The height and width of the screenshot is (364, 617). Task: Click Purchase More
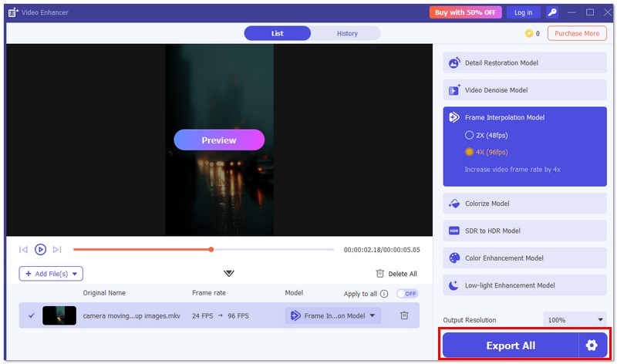(x=577, y=33)
